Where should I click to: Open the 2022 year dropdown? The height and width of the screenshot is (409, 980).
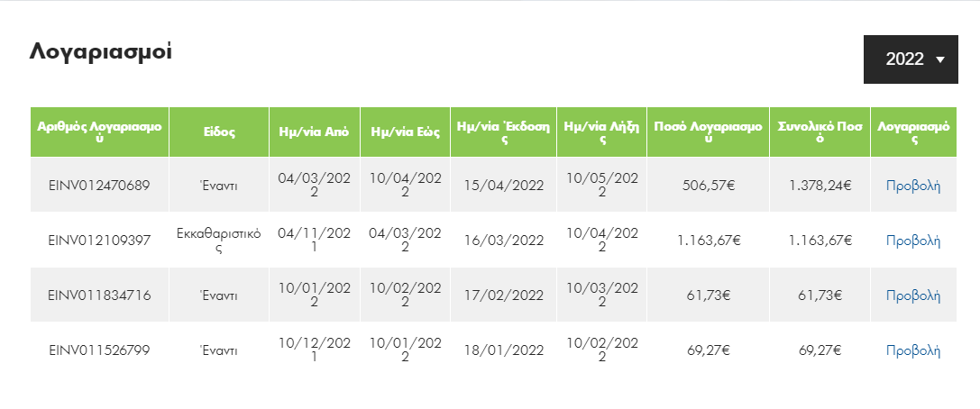(911, 59)
